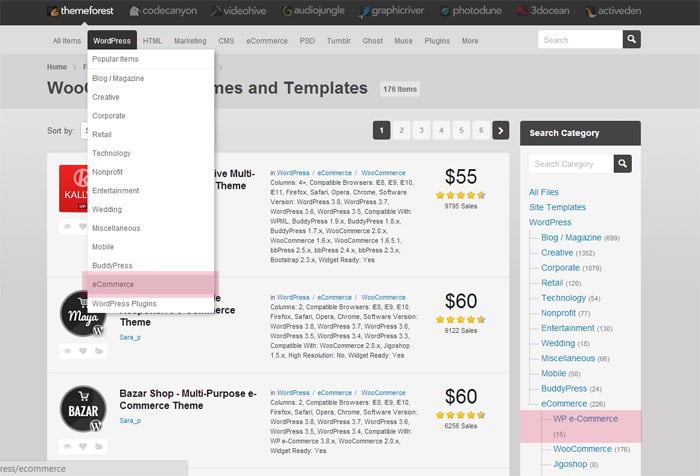Go to next page using the arrow button
Image resolution: width=700 pixels, height=476 pixels.
(501, 130)
